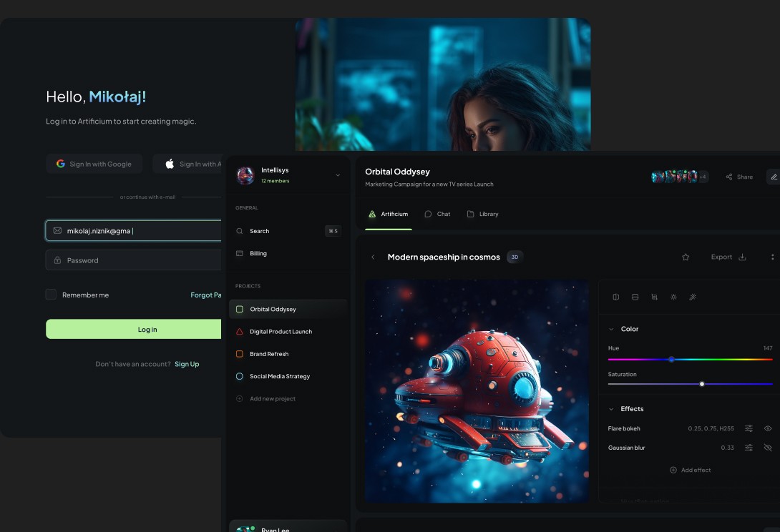
Task: Click the green Log in button
Action: [133, 329]
